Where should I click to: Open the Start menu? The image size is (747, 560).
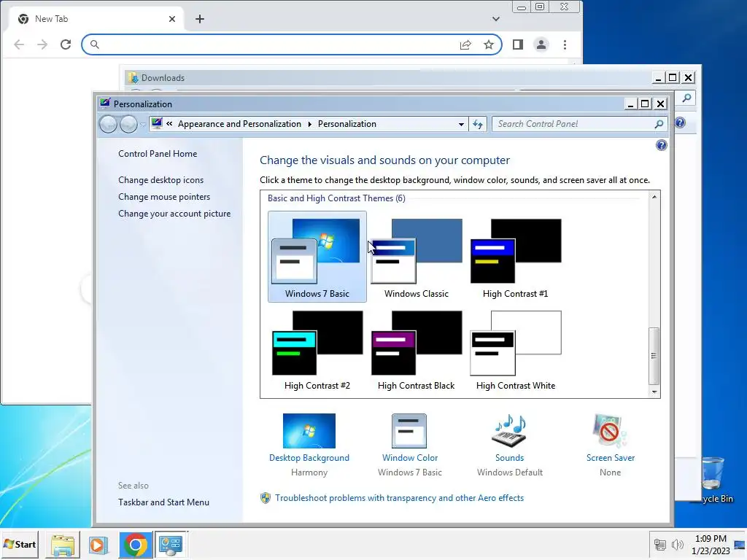(x=20, y=544)
